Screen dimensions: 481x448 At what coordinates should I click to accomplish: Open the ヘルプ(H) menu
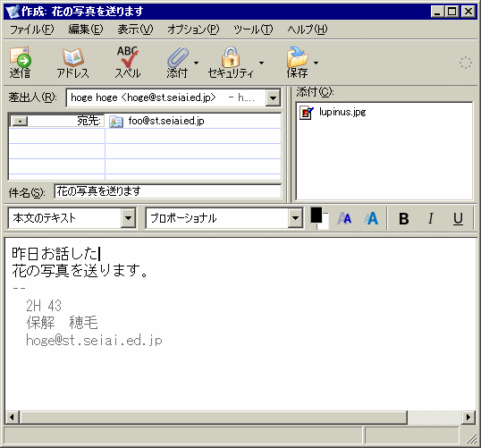coord(308,30)
